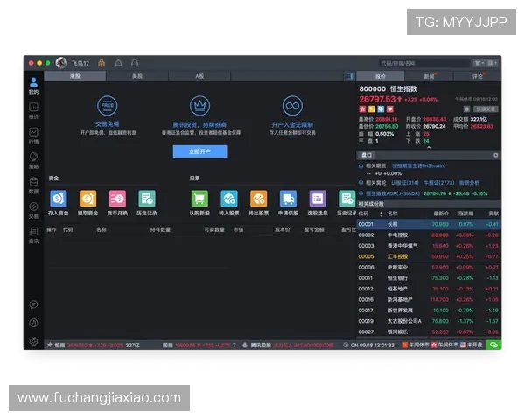Go to 交易 trade in left sidebar
Screen dimensions: 525x420
tap(33, 208)
